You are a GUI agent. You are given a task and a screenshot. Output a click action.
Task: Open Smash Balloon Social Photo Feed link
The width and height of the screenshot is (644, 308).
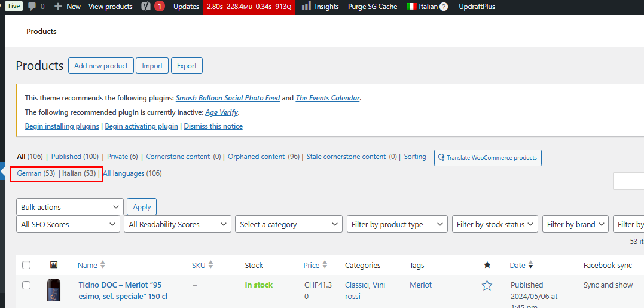(228, 98)
